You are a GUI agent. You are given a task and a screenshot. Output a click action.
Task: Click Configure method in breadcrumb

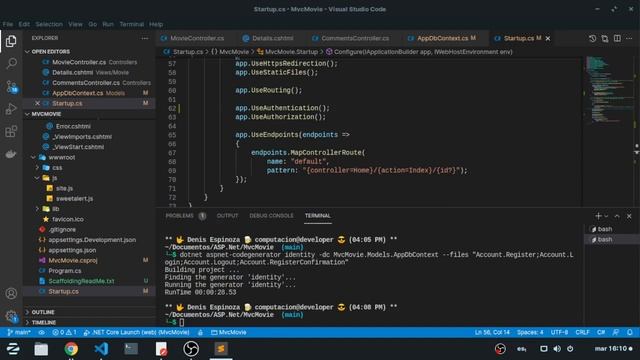(423, 52)
